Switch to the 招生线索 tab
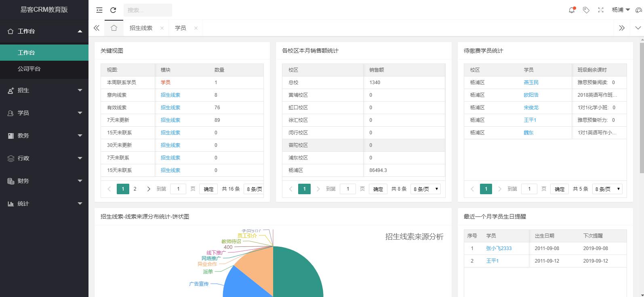The height and width of the screenshot is (297, 644). click(x=141, y=28)
